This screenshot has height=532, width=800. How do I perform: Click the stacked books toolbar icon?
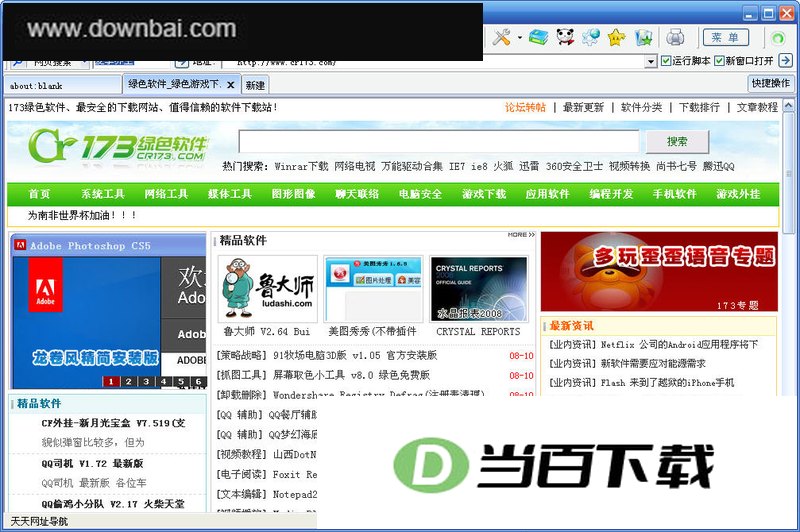(538, 37)
